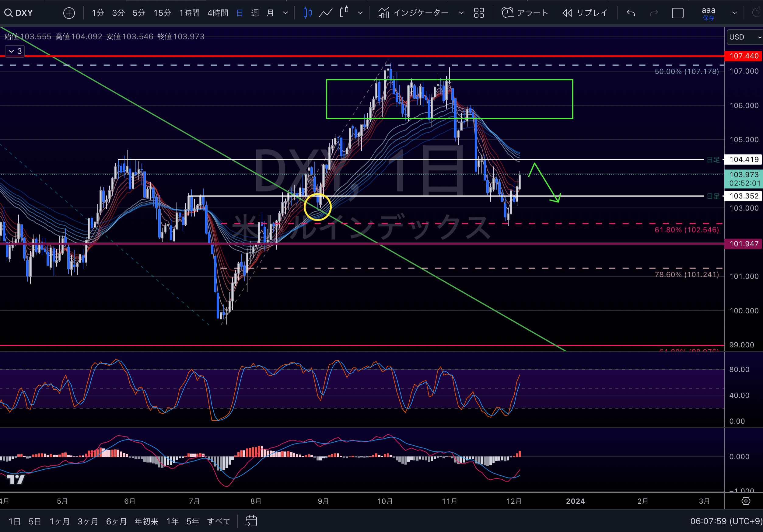Open the indicators panel icon

tap(383, 13)
